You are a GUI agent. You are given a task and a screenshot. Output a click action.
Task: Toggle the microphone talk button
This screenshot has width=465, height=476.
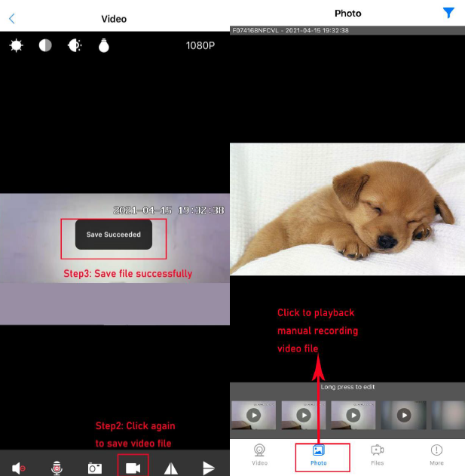click(x=57, y=468)
